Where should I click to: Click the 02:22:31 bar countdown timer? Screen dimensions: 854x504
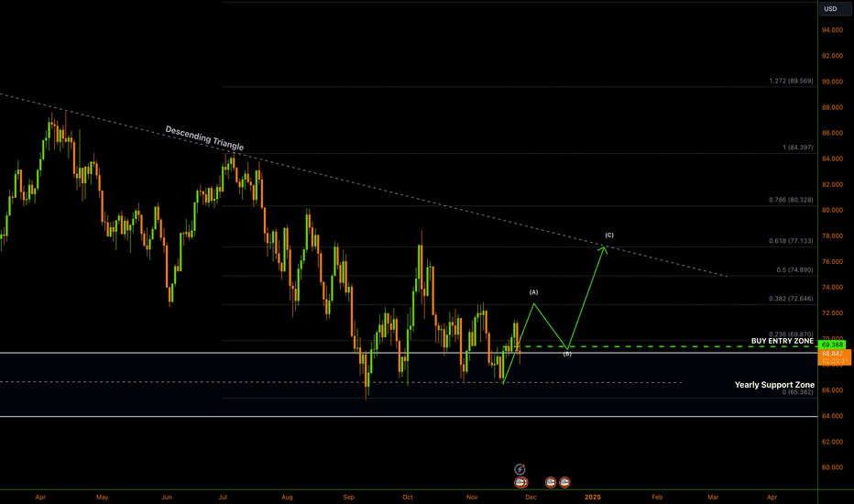835,361
